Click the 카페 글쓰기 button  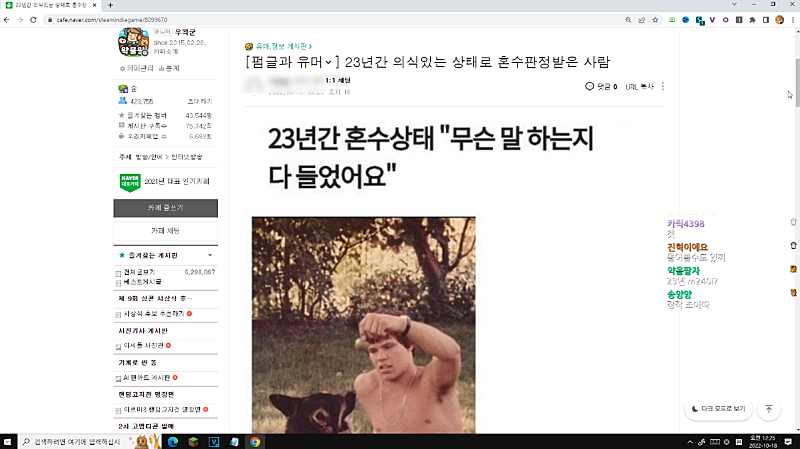[165, 208]
